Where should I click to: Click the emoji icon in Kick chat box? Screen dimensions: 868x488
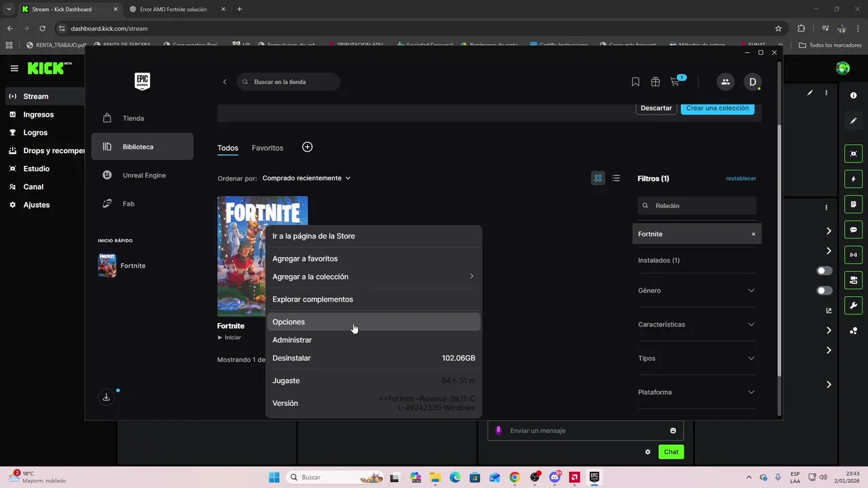pyautogui.click(x=673, y=430)
